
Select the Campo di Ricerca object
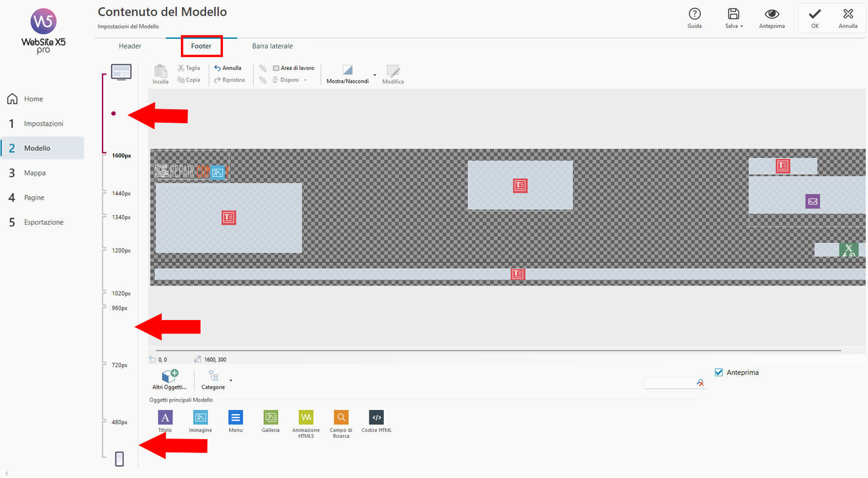341,418
